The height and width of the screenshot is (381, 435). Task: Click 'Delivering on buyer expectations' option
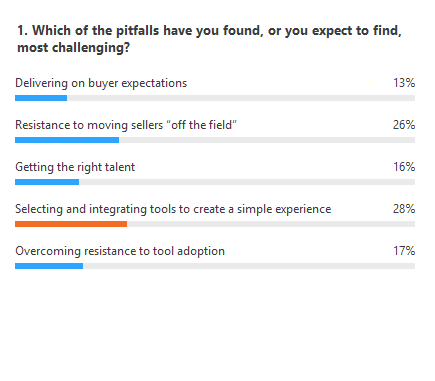[101, 83]
